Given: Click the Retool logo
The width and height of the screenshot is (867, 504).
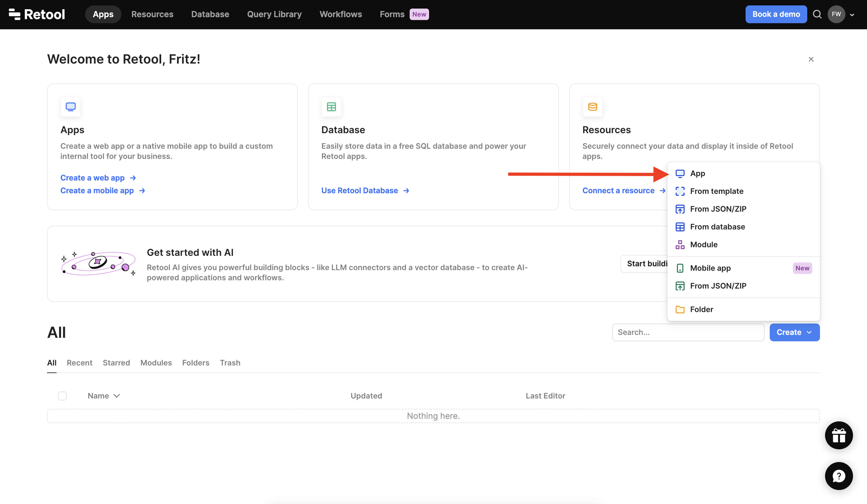Looking at the screenshot, I should pos(37,14).
